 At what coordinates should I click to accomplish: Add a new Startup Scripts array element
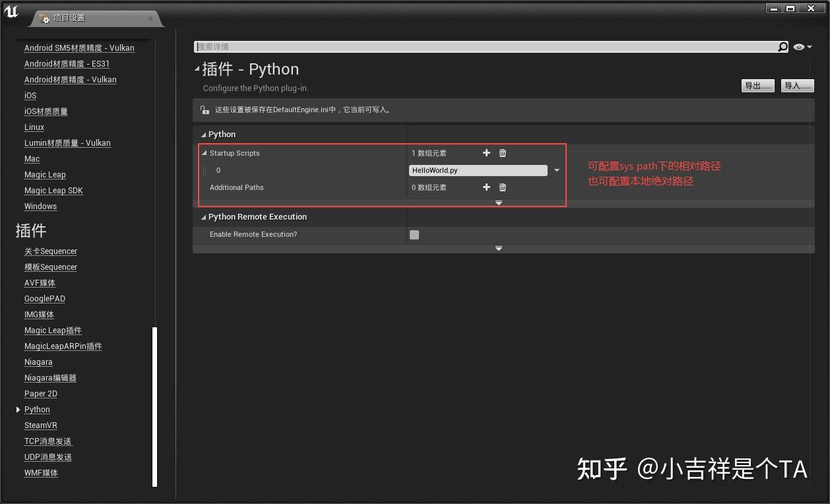(486, 152)
